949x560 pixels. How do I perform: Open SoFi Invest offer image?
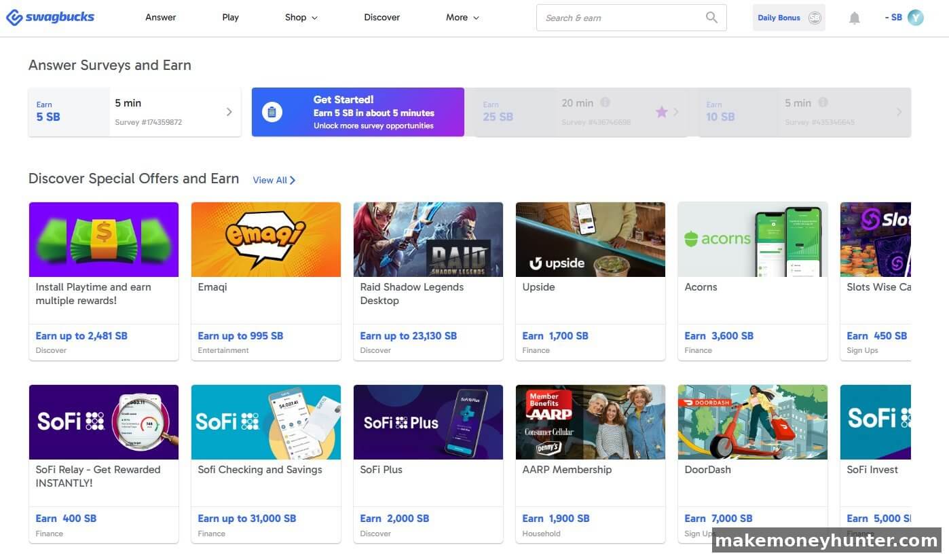(x=876, y=422)
